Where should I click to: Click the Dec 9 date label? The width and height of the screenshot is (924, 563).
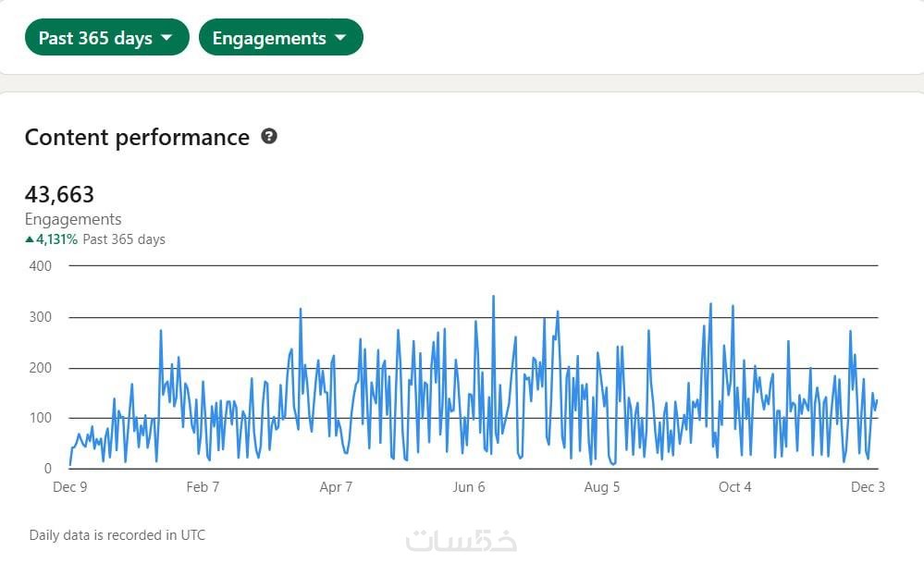pyautogui.click(x=70, y=487)
